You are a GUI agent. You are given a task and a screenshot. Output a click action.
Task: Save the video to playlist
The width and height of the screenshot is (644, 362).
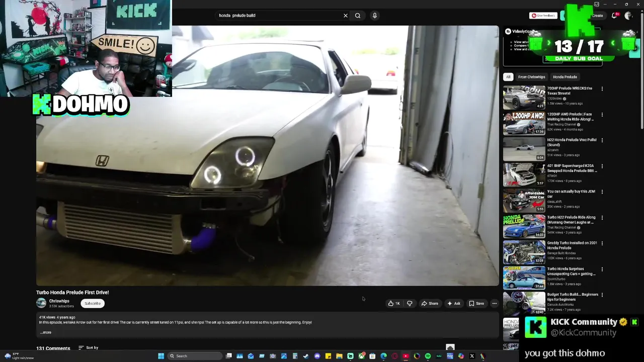476,303
